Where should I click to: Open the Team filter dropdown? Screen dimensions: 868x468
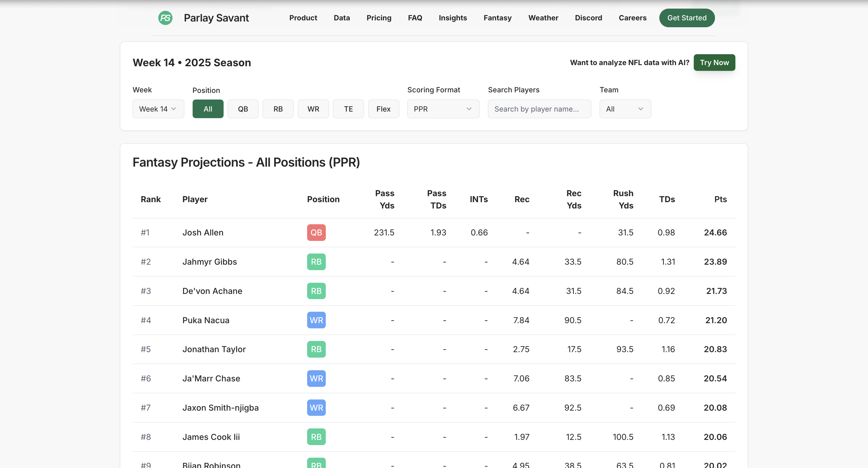click(x=625, y=109)
